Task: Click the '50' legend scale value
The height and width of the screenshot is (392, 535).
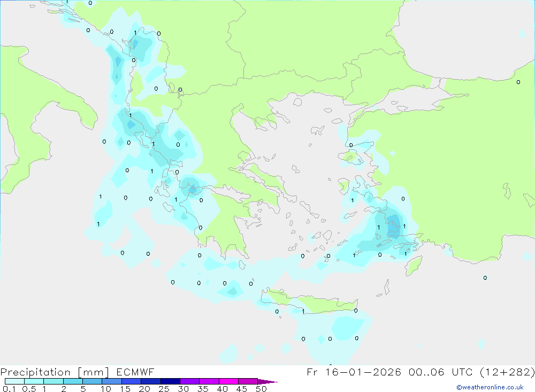Action: pyautogui.click(x=261, y=389)
